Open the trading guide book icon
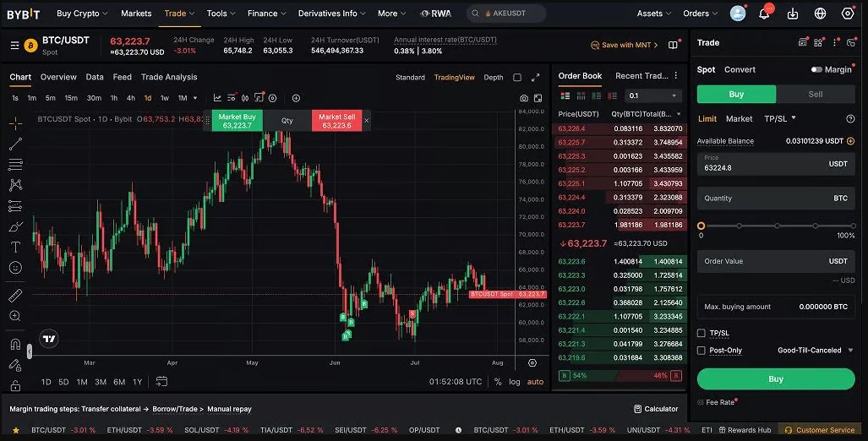This screenshot has width=868, height=441. point(673,45)
